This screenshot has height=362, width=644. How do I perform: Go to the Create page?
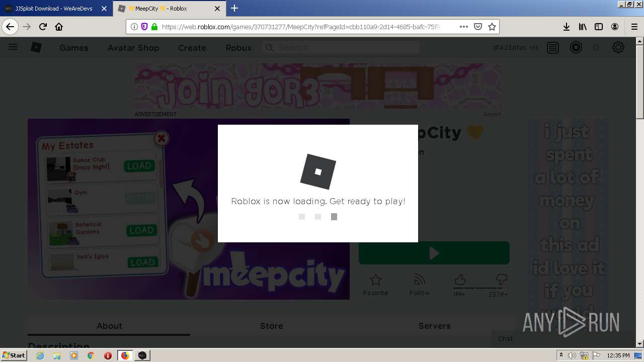pos(192,48)
